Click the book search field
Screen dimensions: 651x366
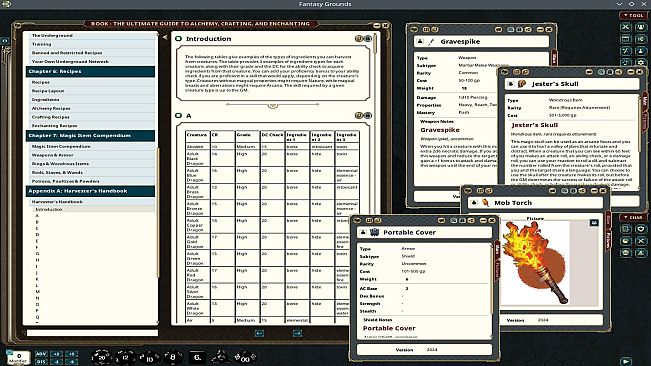pos(92,333)
